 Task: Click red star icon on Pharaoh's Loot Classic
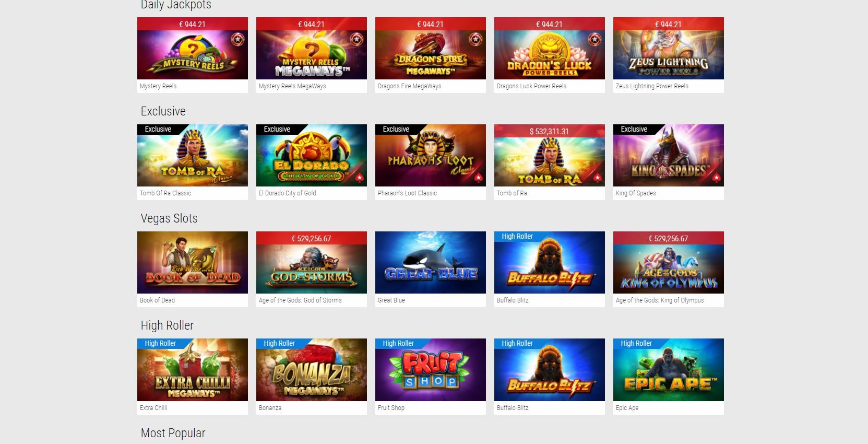pos(479,178)
